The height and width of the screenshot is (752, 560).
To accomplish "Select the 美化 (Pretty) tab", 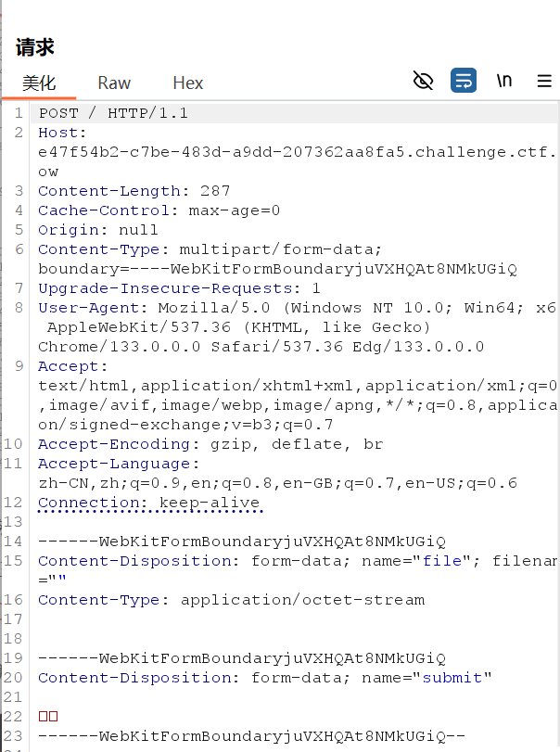I will [39, 83].
